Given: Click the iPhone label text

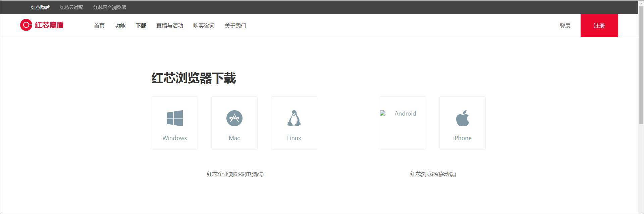Looking at the screenshot, I should 463,138.
